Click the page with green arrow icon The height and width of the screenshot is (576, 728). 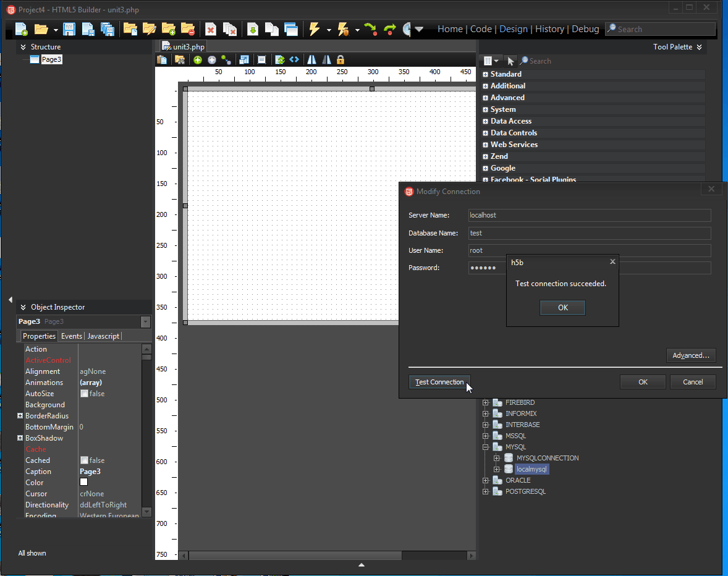[253, 29]
